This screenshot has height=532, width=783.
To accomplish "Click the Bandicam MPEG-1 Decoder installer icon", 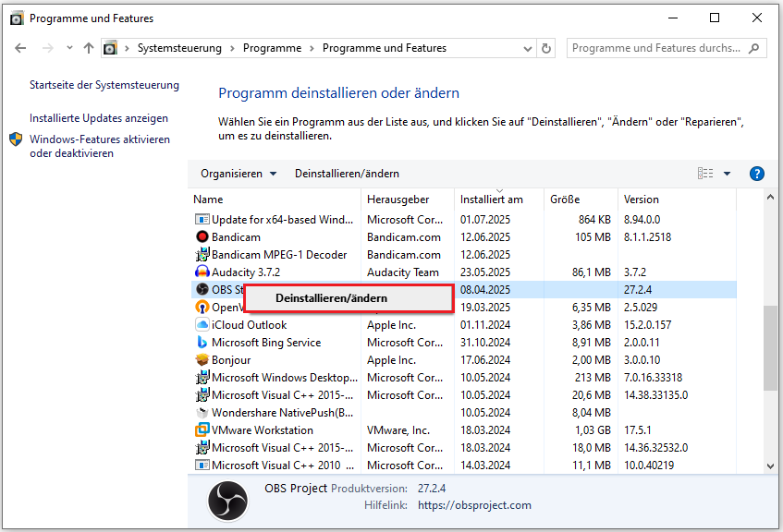I will tap(202, 255).
